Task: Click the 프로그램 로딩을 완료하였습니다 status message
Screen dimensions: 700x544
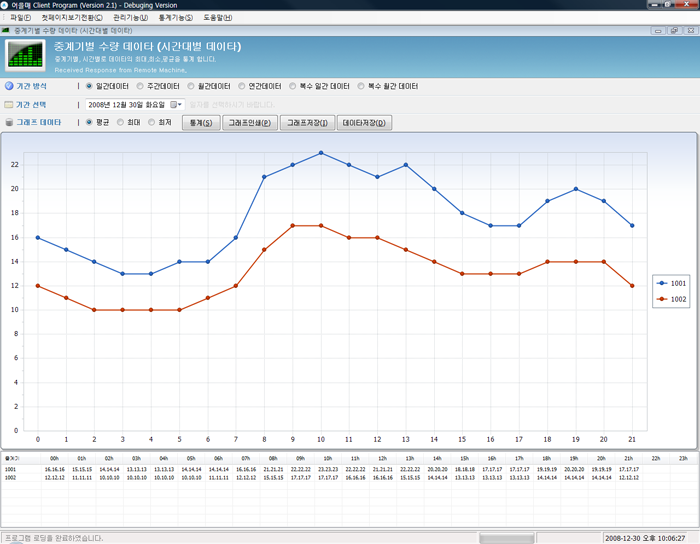Action: [54, 538]
